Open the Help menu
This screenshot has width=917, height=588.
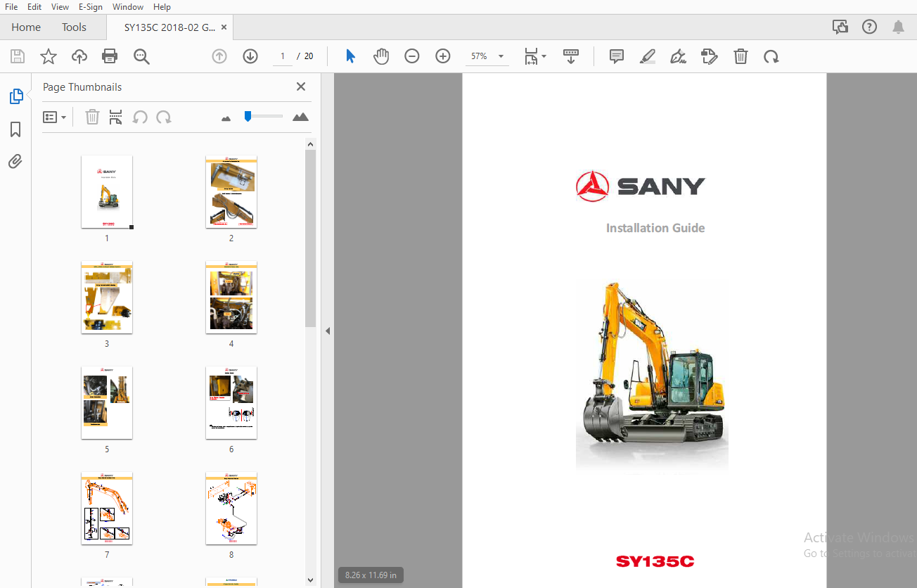pyautogui.click(x=162, y=6)
